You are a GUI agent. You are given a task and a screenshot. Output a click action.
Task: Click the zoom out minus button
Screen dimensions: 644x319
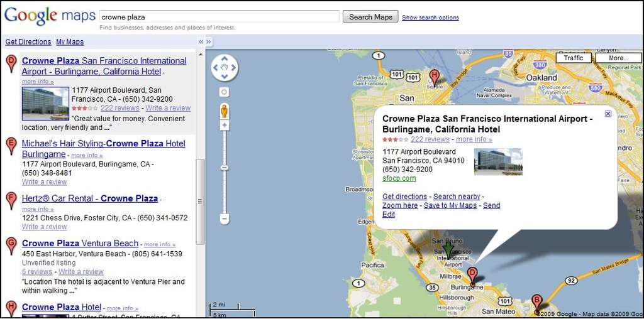[x=225, y=219]
